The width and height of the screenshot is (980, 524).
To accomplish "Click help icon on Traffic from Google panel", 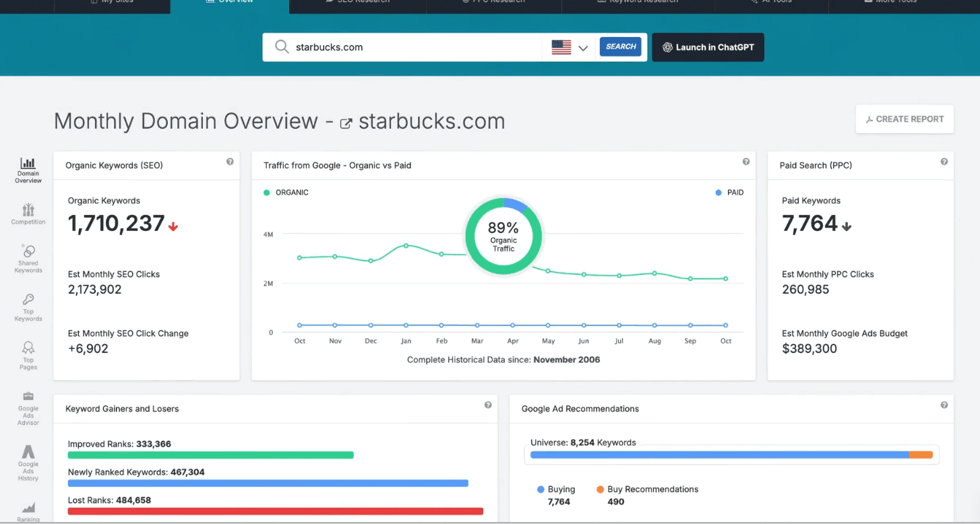I will tap(745, 162).
